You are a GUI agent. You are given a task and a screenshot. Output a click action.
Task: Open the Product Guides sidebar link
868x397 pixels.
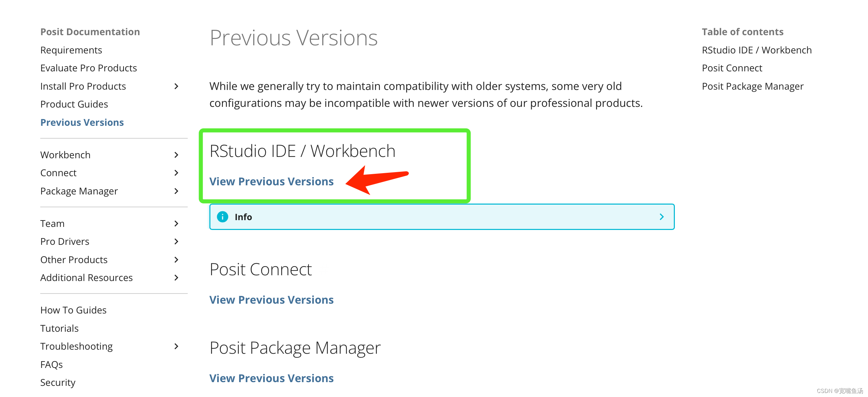tap(74, 104)
